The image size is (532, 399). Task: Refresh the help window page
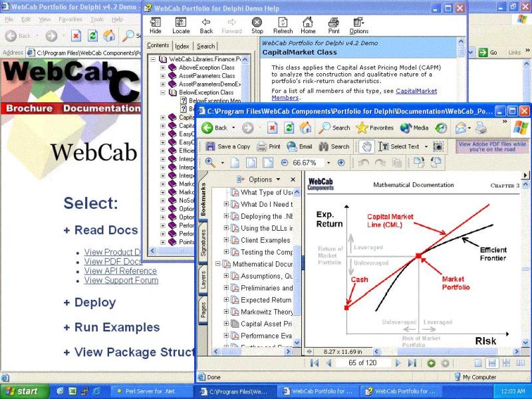(x=283, y=26)
